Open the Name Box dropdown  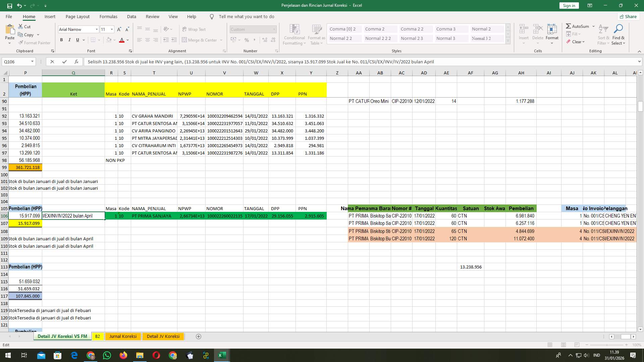coord(33,61)
